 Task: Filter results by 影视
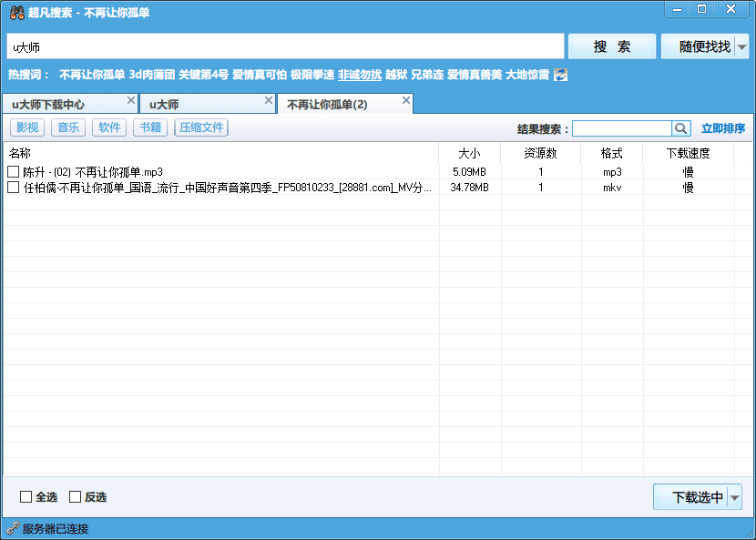(27, 127)
